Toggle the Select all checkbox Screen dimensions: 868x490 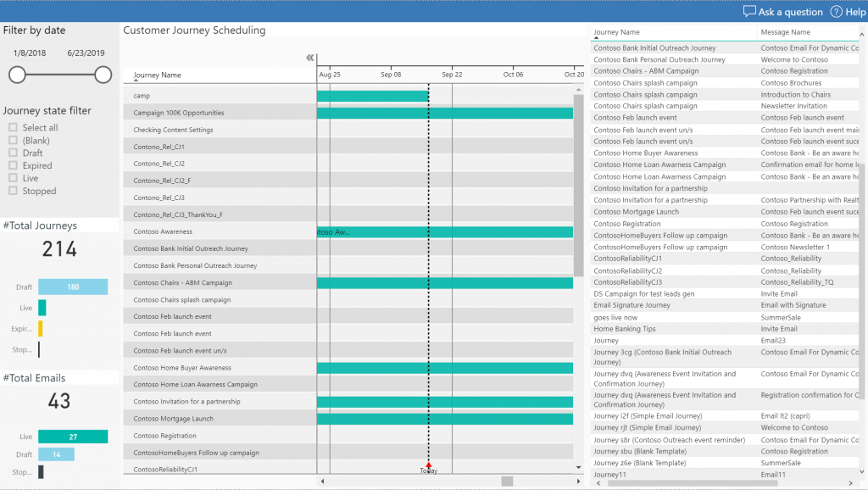[x=13, y=127]
